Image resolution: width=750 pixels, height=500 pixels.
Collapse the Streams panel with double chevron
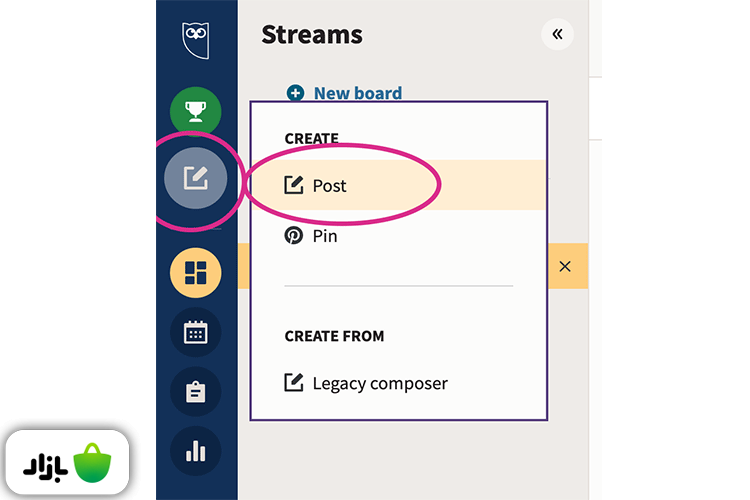(x=557, y=34)
